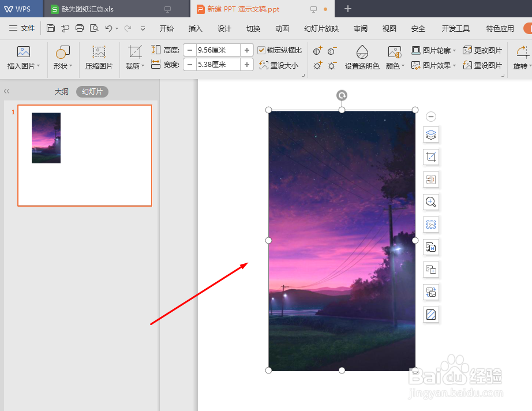Image resolution: width=532 pixels, height=411 pixels.
Task: Click Set Transparent Color droplet icon
Action: [x=362, y=52]
